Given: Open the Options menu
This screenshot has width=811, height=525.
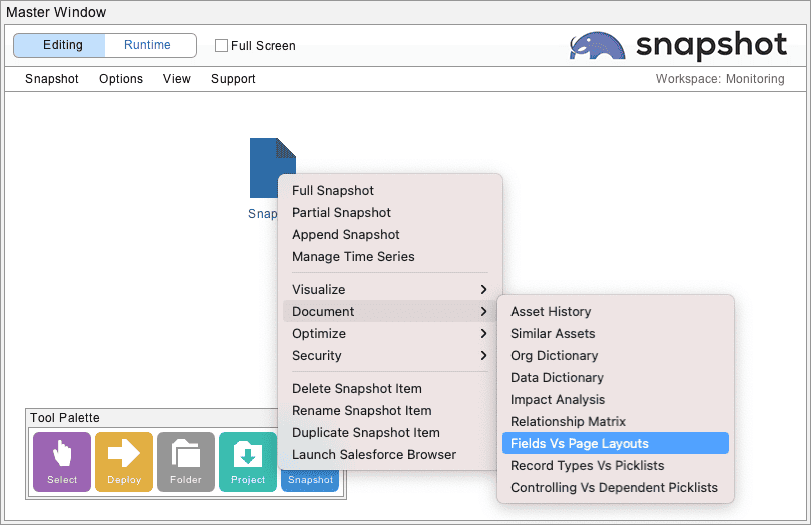Looking at the screenshot, I should pyautogui.click(x=121, y=79).
